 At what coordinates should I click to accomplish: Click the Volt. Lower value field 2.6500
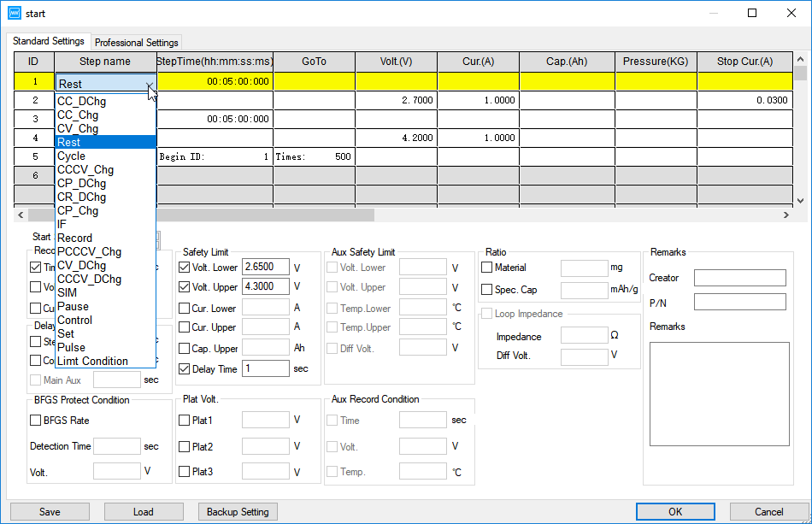[266, 267]
